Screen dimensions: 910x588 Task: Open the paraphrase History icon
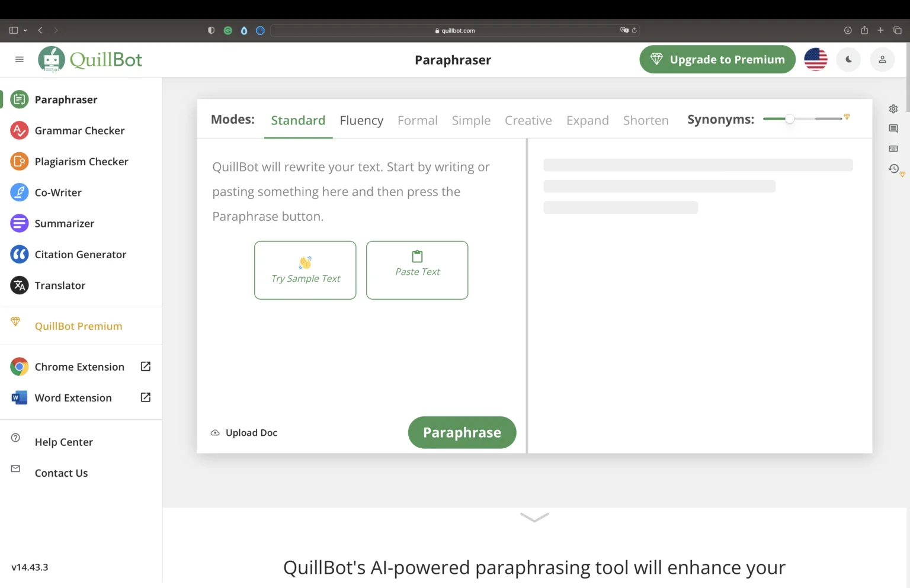tap(893, 169)
